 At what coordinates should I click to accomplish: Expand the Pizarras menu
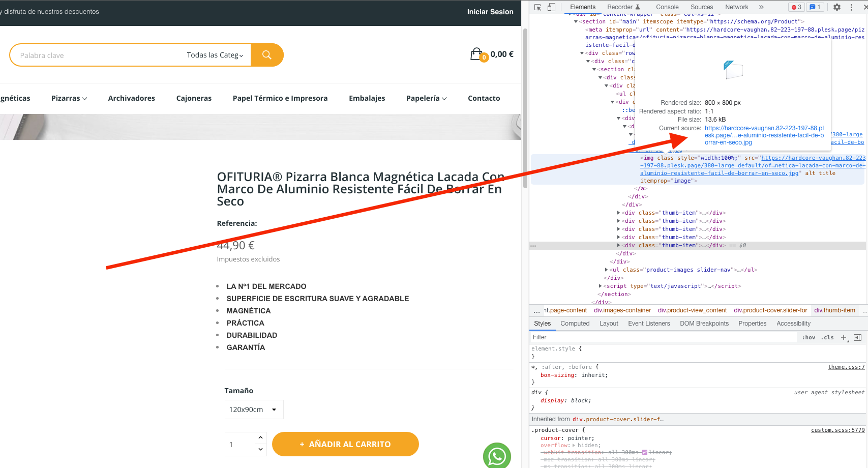coord(69,98)
